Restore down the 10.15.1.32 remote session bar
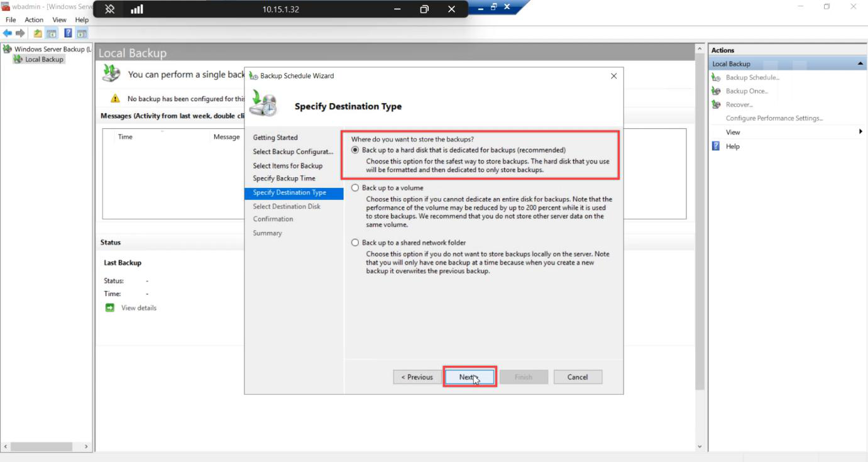The height and width of the screenshot is (462, 868). pyautogui.click(x=424, y=9)
